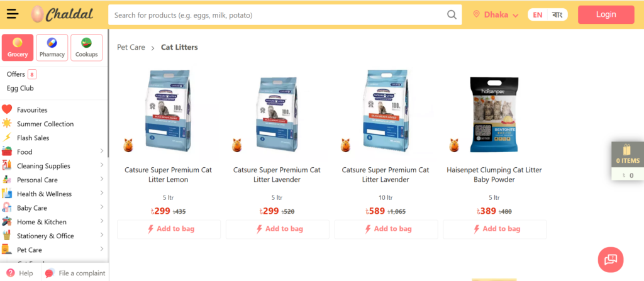Add Haisenpet Clumping Cat Litter to bag

pyautogui.click(x=494, y=229)
